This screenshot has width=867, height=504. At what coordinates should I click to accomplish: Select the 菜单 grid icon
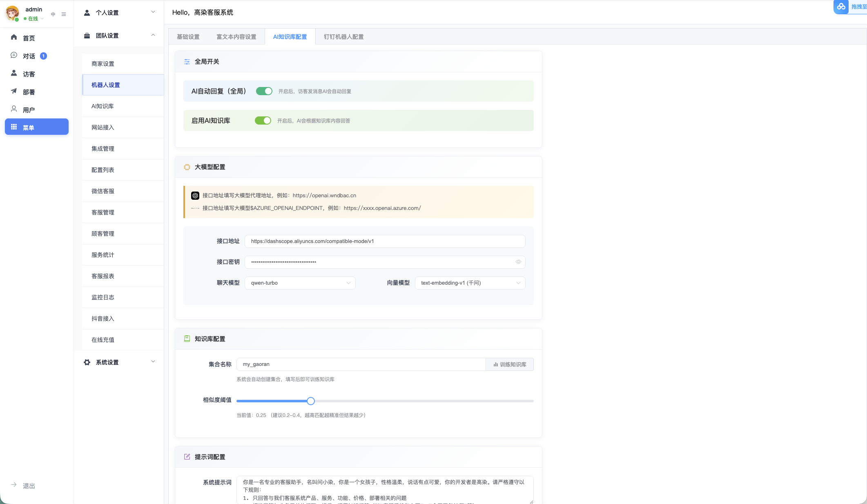14,127
